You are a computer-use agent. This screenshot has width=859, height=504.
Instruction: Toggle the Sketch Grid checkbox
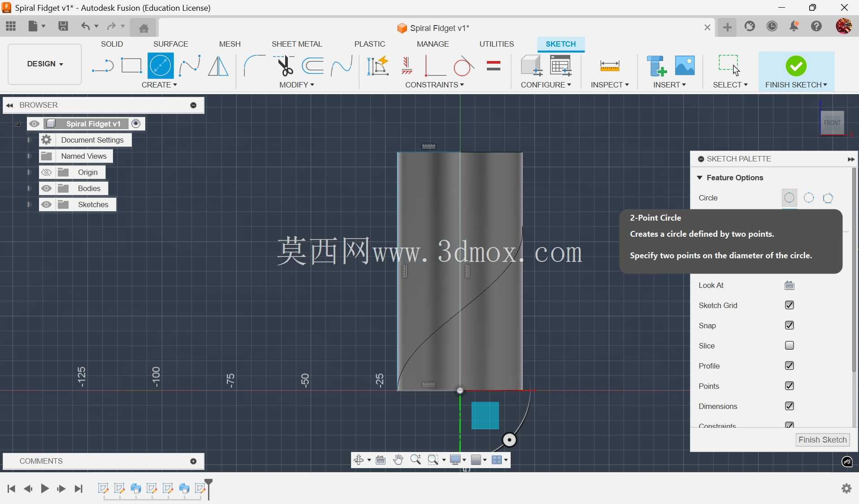[790, 305]
